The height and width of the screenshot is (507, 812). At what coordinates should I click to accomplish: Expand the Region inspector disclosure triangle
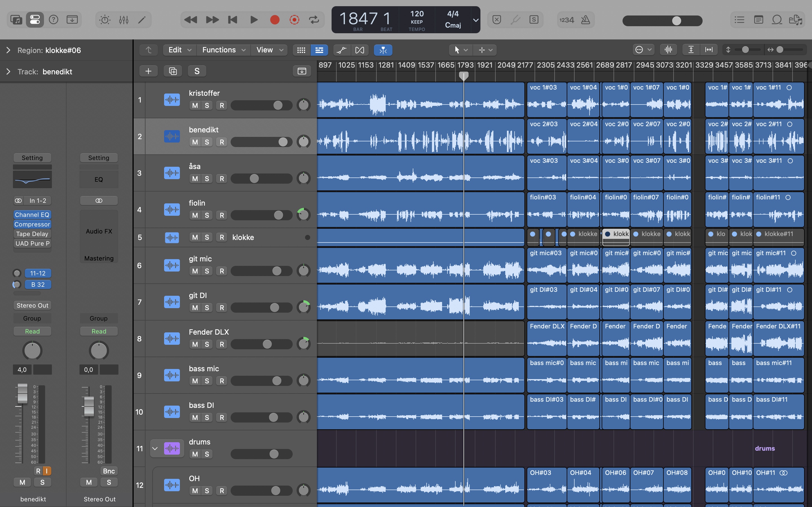pyautogui.click(x=8, y=50)
